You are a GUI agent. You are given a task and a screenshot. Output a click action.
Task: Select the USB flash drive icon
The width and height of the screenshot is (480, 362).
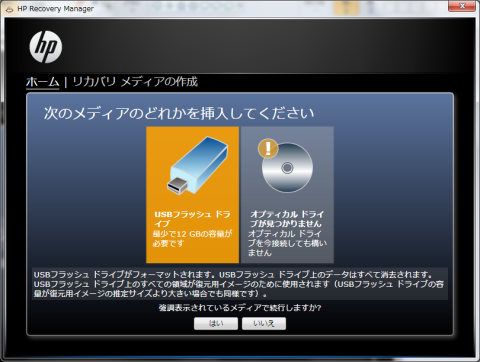coord(198,166)
